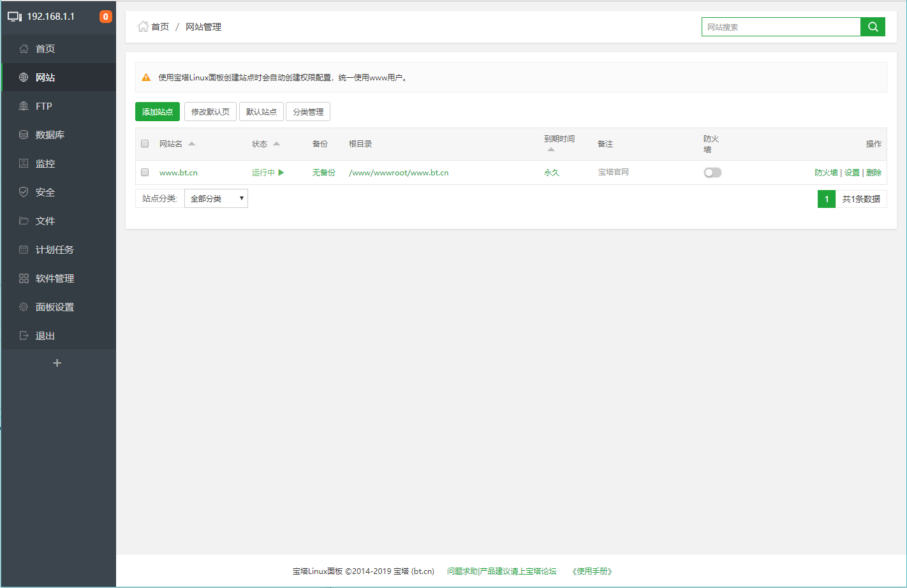
Task: Open the 安全 shield icon in sidebar
Action: click(x=24, y=192)
